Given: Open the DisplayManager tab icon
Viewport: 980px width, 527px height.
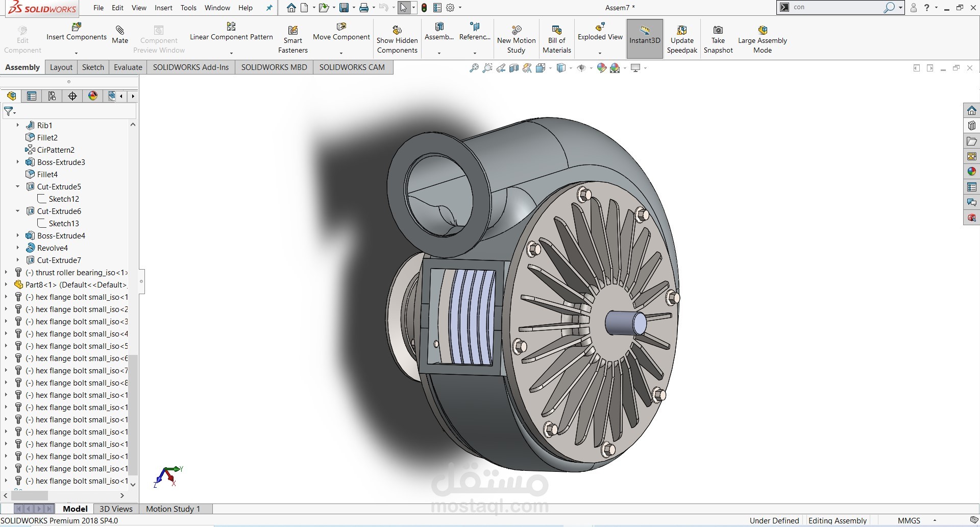Looking at the screenshot, I should 93,96.
